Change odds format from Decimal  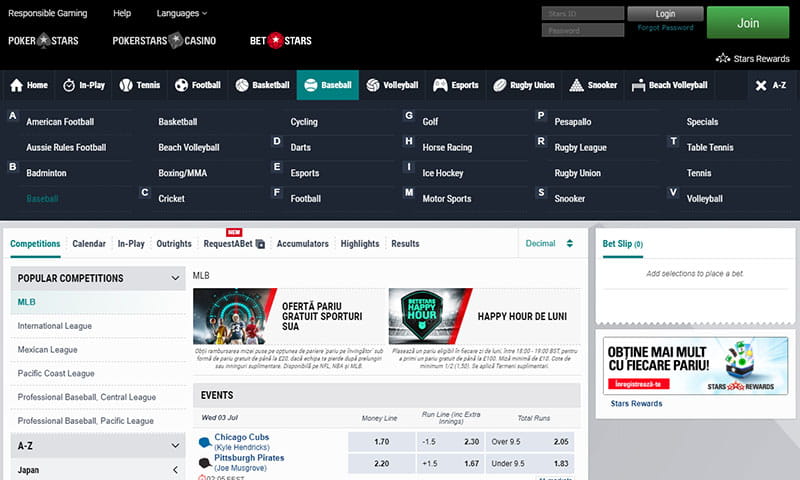(x=549, y=243)
